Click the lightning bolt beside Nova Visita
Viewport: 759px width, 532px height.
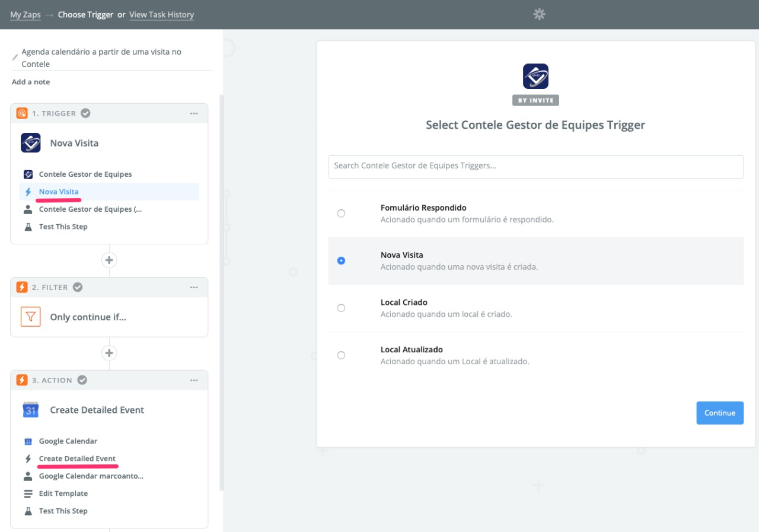(x=28, y=192)
